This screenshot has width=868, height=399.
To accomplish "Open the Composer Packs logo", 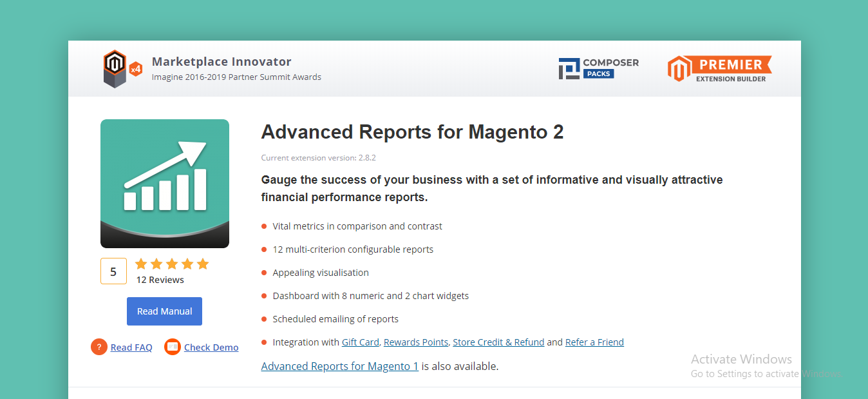I will tap(598, 68).
